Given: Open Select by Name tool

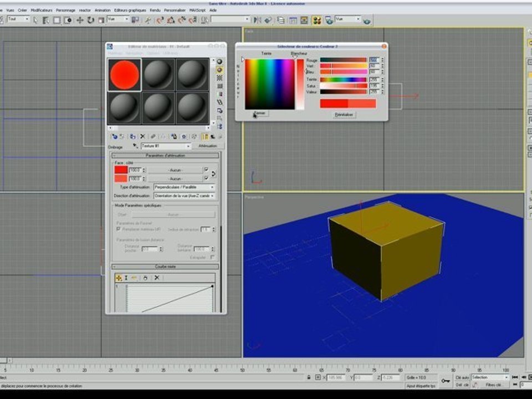Looking at the screenshot, I should [x=46, y=20].
